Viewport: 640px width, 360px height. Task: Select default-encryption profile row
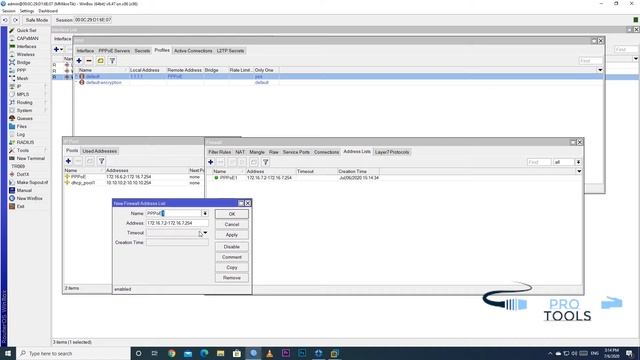coord(339,82)
